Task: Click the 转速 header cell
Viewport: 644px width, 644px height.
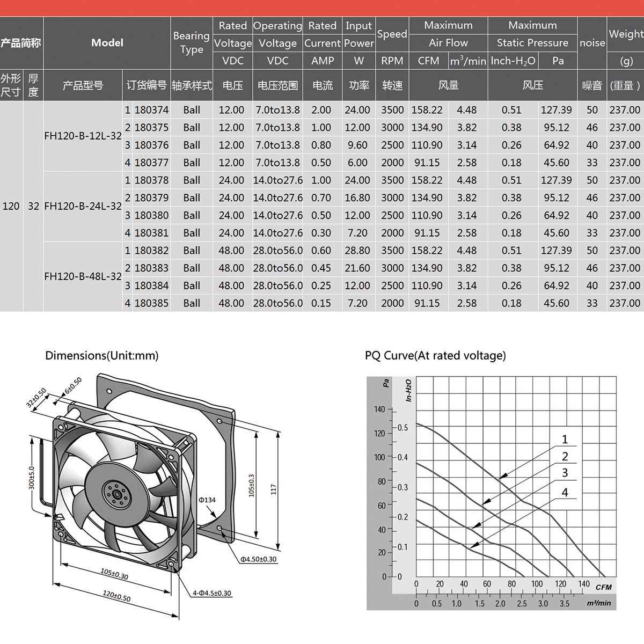Action: 392,85
